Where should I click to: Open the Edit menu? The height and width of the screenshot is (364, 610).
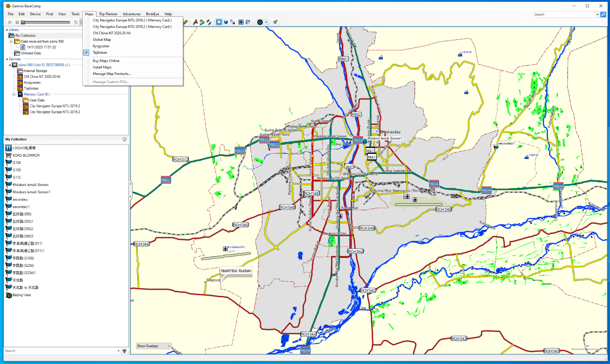click(x=22, y=14)
